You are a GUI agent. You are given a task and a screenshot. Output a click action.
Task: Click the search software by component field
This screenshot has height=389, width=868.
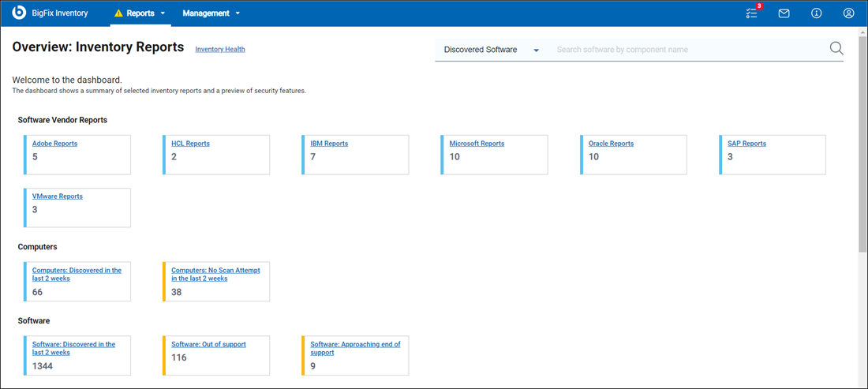point(687,50)
